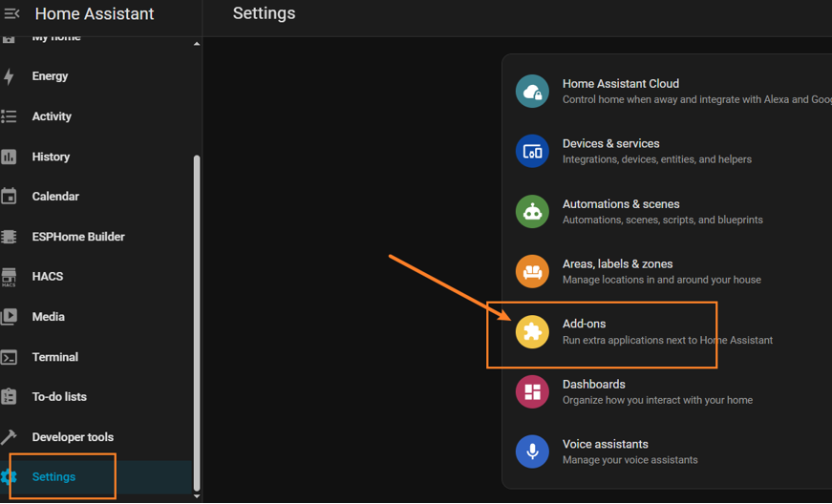Click the Voice assistants microphone icon
Viewport: 832px width, 504px height.
(x=532, y=451)
